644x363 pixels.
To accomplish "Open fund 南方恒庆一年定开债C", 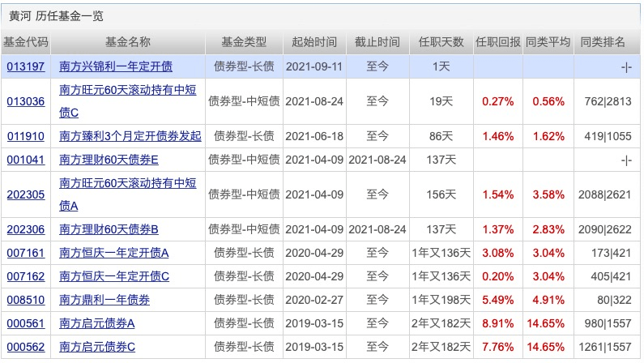I will click(x=114, y=276).
